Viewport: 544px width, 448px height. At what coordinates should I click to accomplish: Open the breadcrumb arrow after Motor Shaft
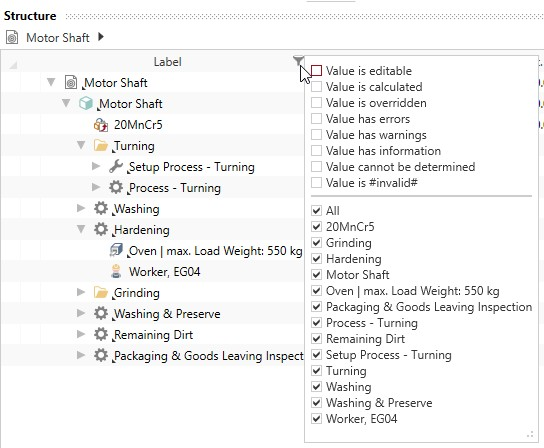(101, 36)
